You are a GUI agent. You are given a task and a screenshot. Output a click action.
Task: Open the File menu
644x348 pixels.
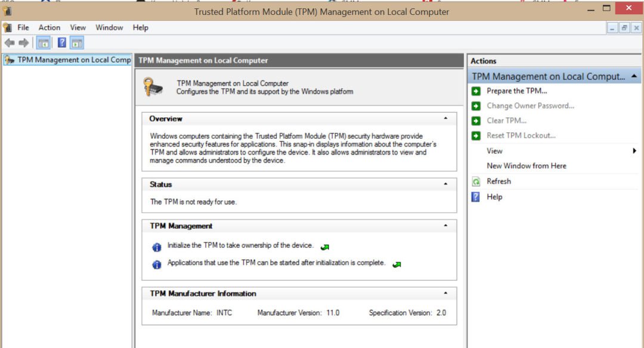click(x=23, y=27)
